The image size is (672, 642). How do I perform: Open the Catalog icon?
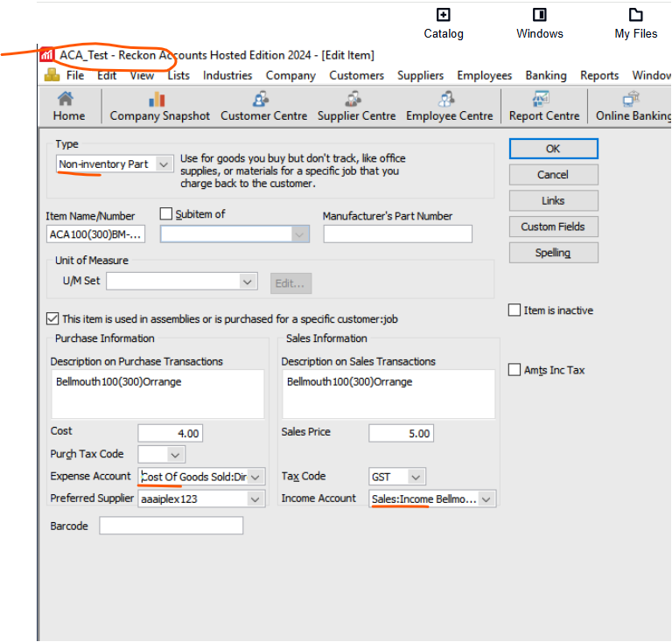[443, 15]
